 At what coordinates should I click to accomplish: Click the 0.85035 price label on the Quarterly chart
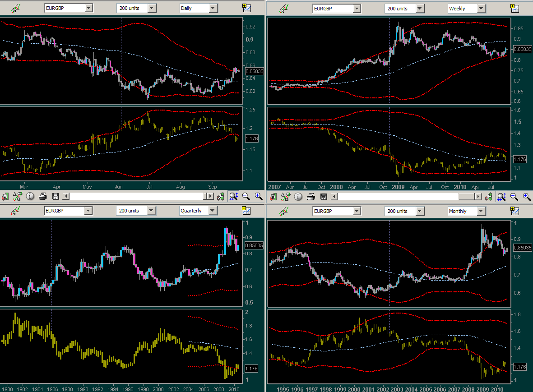coord(254,245)
